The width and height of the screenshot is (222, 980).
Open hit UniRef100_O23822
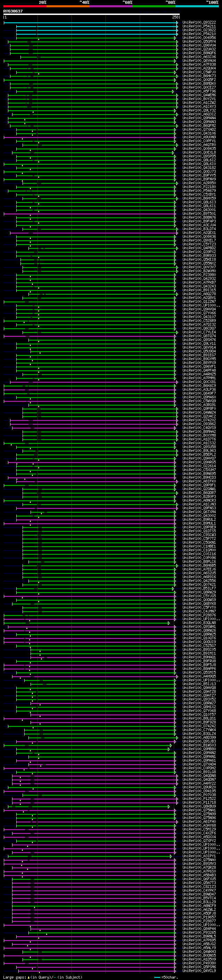coord(199,30)
